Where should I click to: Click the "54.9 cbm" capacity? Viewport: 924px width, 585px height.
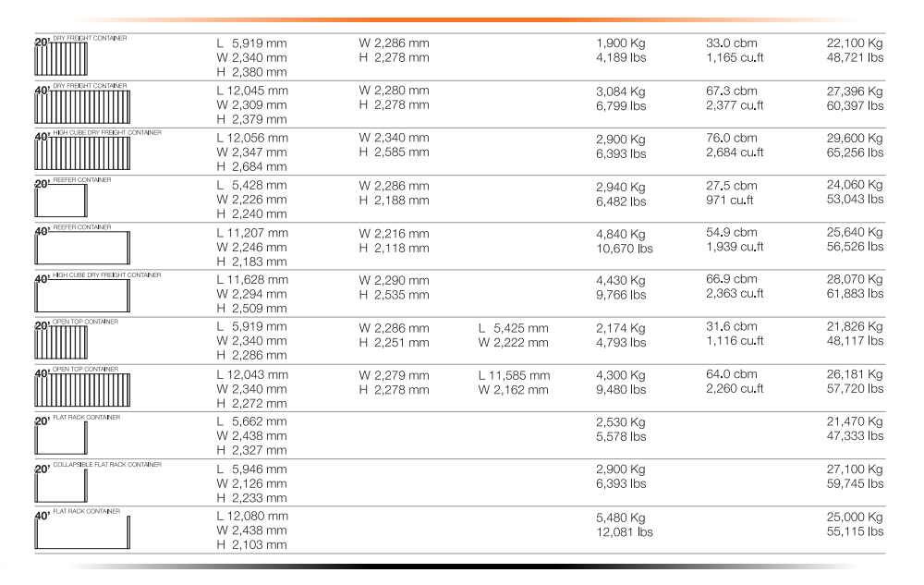coord(731,232)
